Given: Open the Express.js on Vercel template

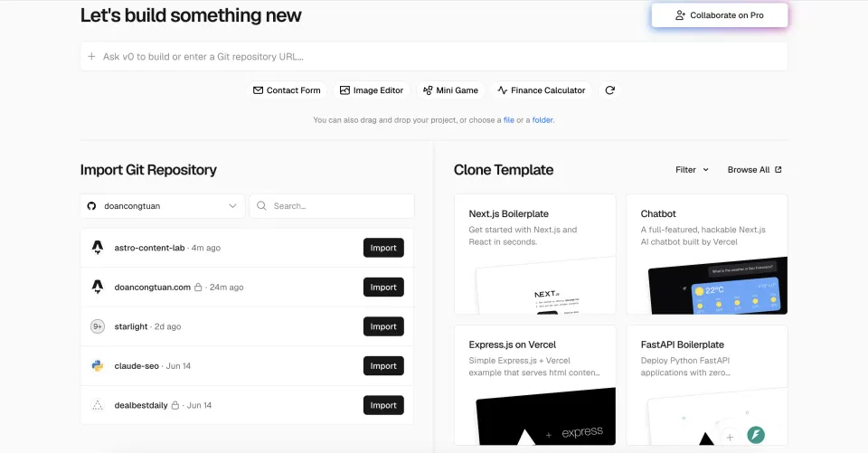Looking at the screenshot, I should [x=534, y=385].
